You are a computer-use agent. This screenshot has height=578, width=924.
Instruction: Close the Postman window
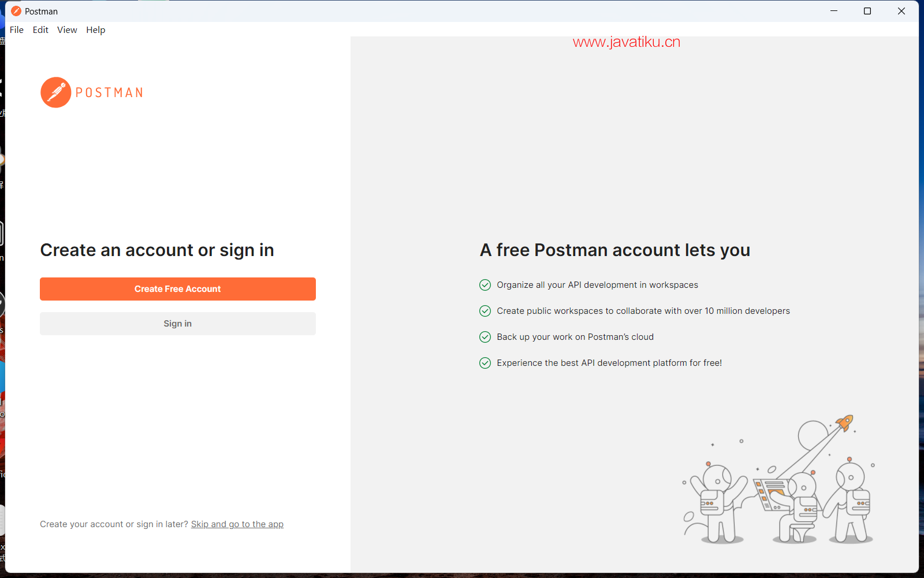tap(901, 11)
